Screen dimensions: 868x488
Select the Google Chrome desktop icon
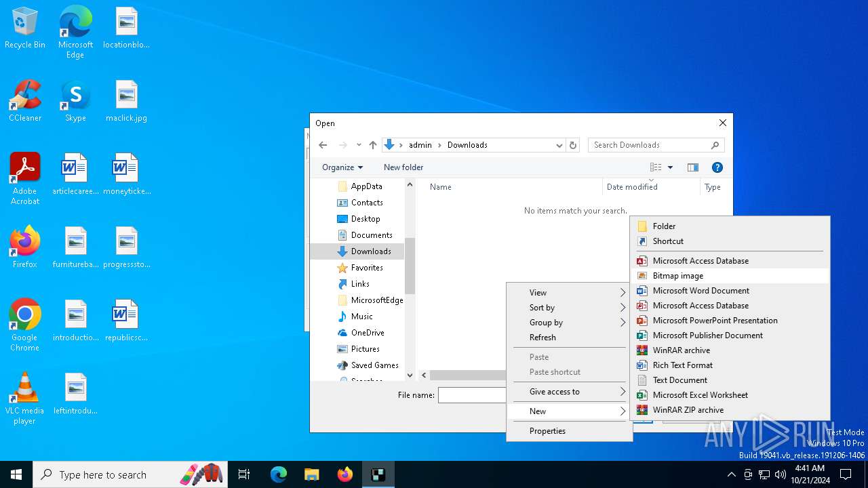coord(25,325)
